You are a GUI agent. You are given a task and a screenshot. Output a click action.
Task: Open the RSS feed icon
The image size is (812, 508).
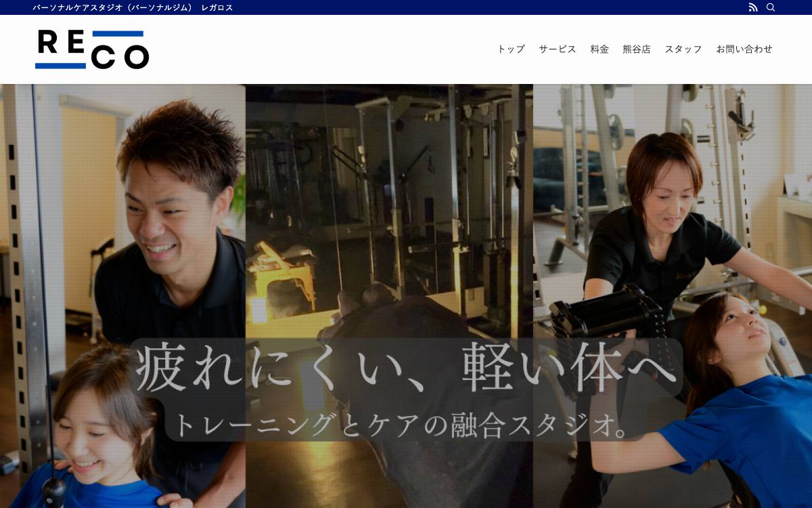753,7
